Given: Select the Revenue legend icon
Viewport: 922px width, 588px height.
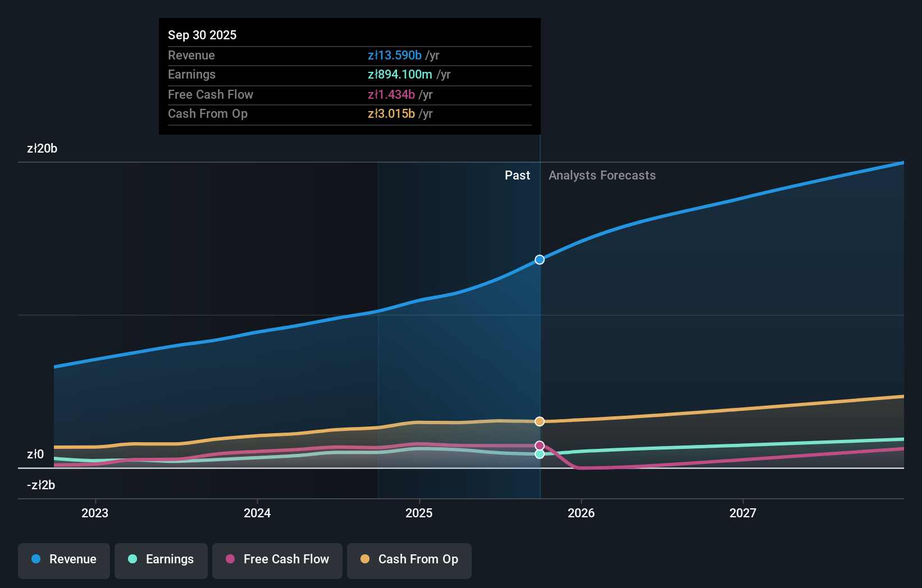Looking at the screenshot, I should pos(35,559).
